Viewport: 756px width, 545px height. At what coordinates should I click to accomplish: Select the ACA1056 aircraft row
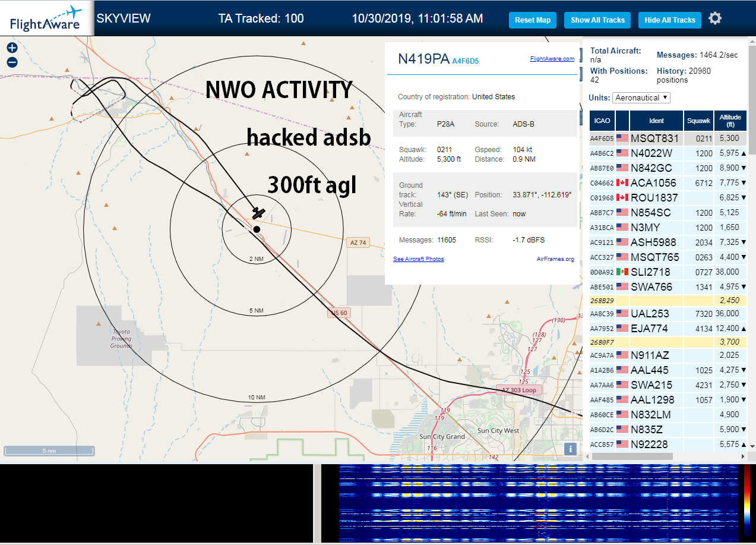click(668, 182)
